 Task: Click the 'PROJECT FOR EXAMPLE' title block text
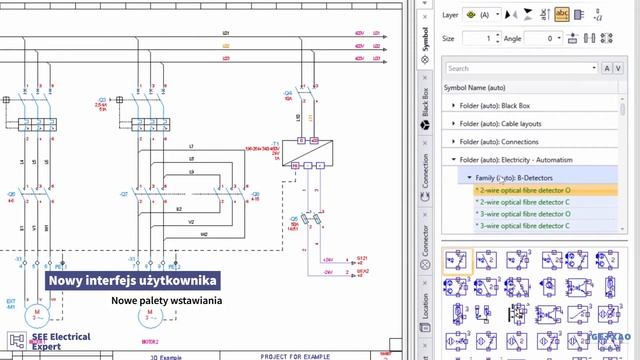coord(295,356)
